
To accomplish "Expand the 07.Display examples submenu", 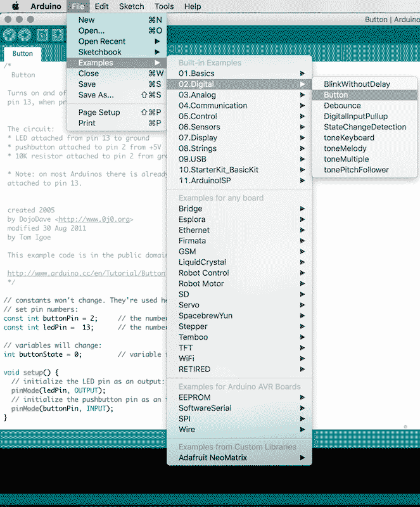I will pyautogui.click(x=239, y=138).
